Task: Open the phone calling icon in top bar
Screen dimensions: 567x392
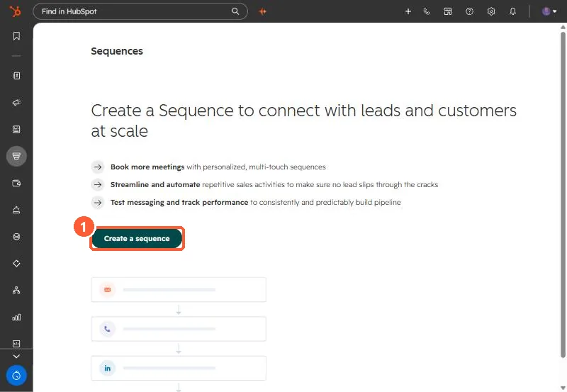Action: [x=427, y=11]
